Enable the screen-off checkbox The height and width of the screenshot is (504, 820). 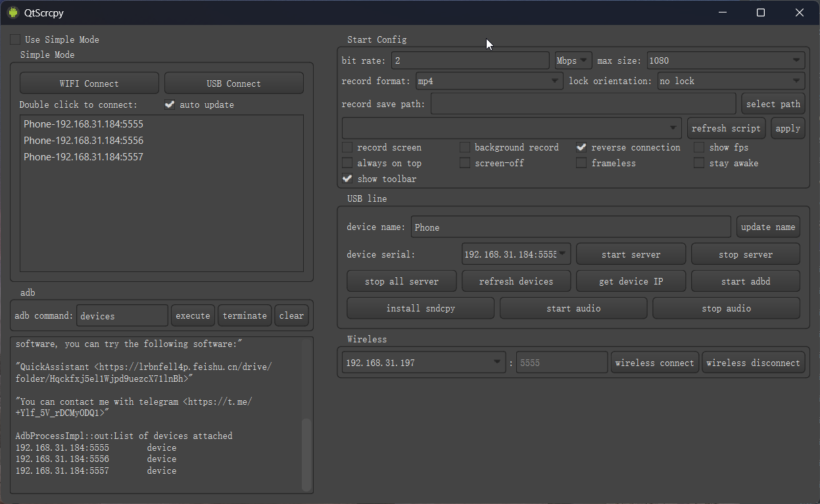coord(465,163)
